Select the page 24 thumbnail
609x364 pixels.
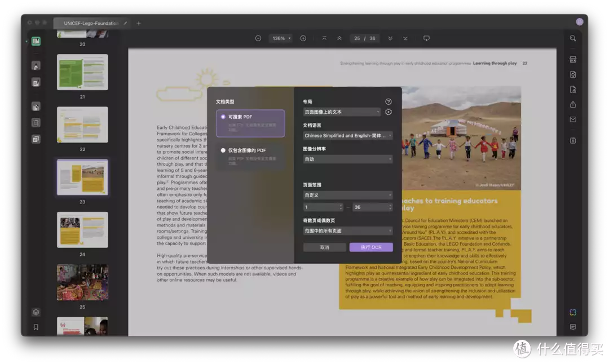pyautogui.click(x=82, y=229)
